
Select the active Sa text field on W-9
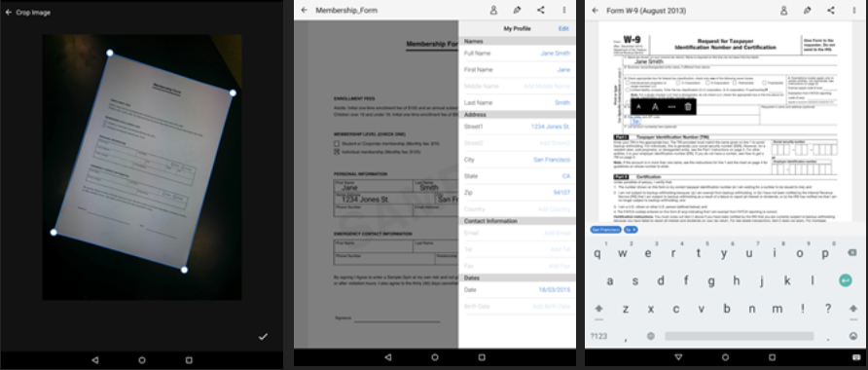click(635, 122)
